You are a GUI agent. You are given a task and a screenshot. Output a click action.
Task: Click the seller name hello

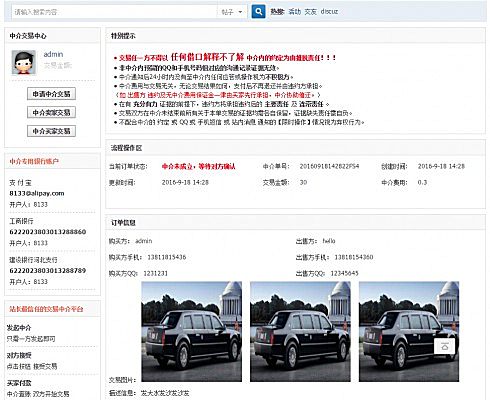pos(329,241)
